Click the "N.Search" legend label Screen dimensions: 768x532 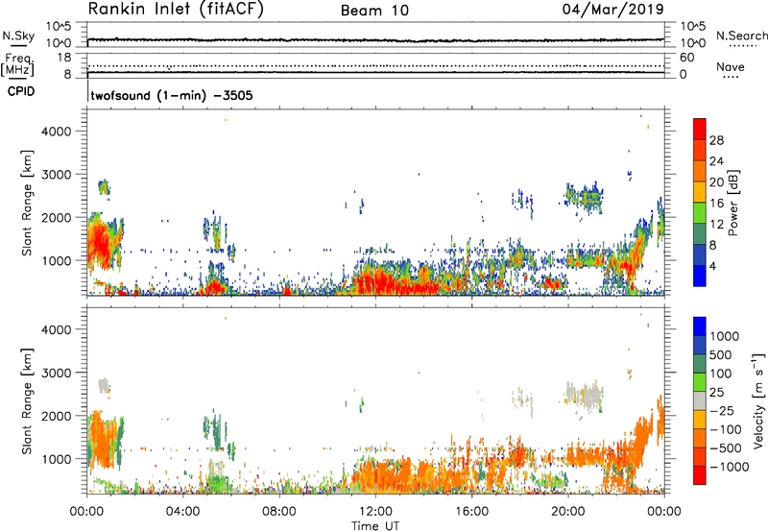point(741,36)
